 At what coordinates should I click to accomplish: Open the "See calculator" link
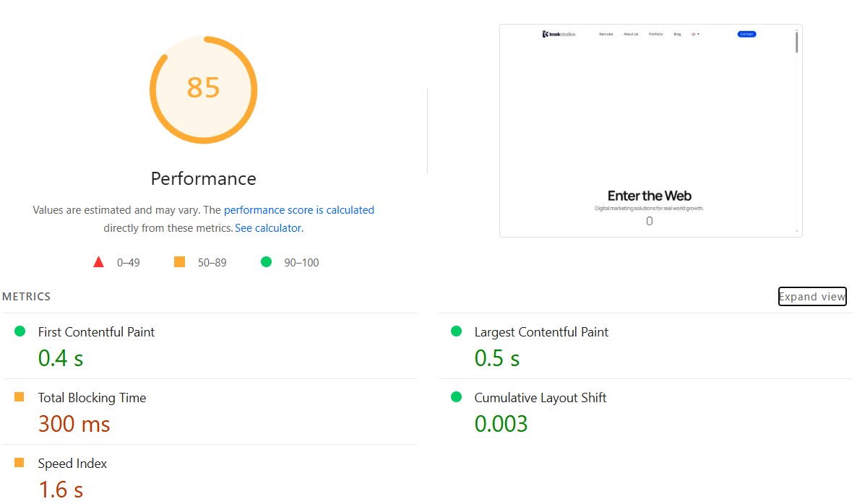click(268, 228)
